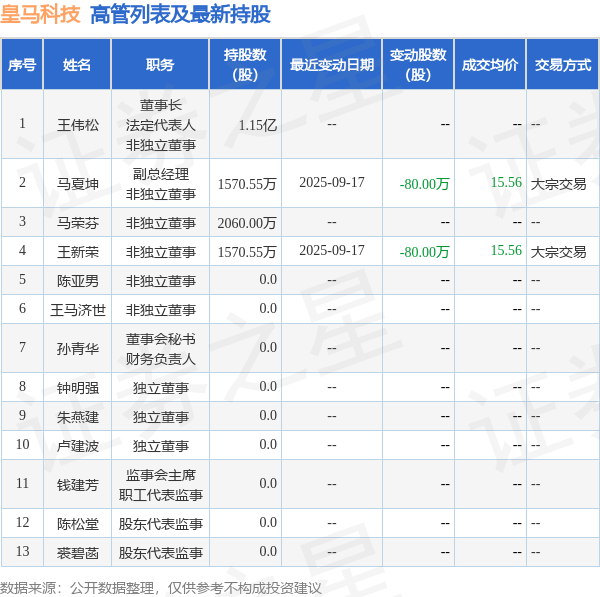Click the name 陈亚男
The height and width of the screenshot is (597, 600).
[x=78, y=281]
